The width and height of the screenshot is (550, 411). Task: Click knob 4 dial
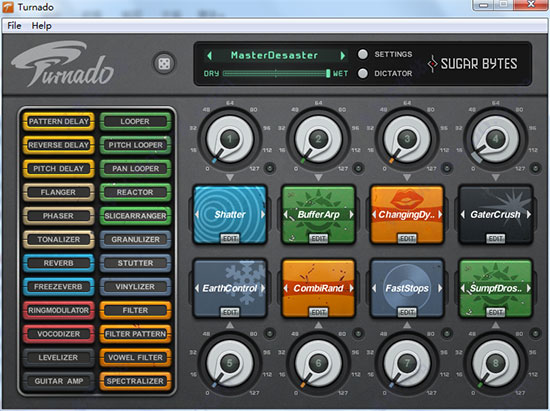click(495, 139)
